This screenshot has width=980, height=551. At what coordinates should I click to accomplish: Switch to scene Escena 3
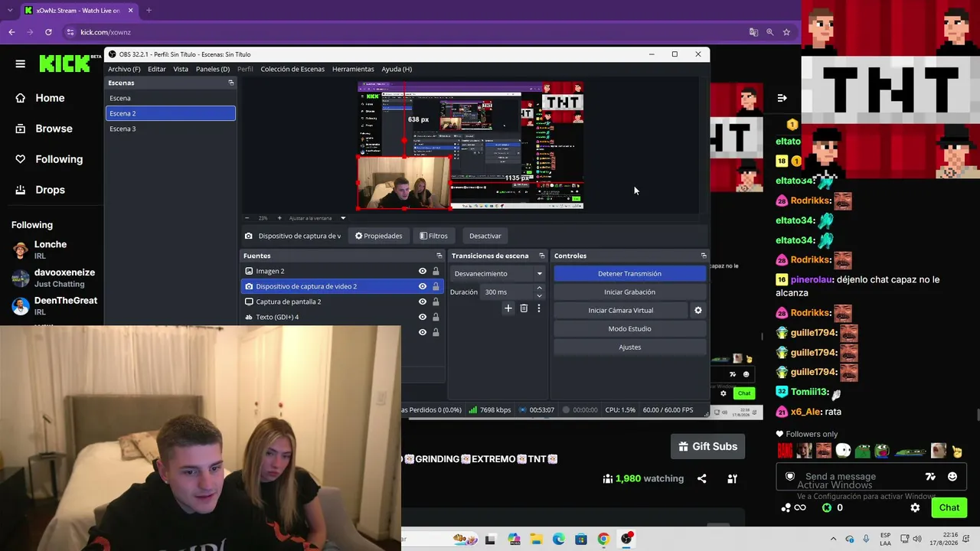pyautogui.click(x=170, y=129)
